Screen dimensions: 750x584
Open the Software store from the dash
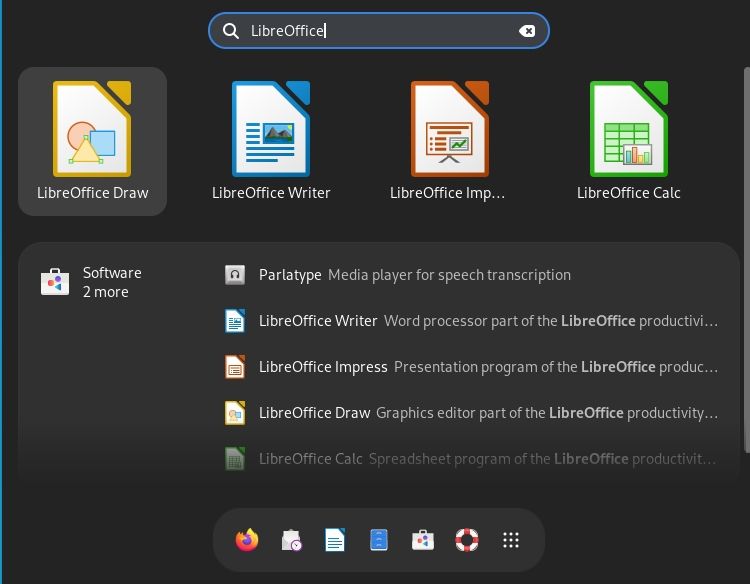(x=423, y=540)
